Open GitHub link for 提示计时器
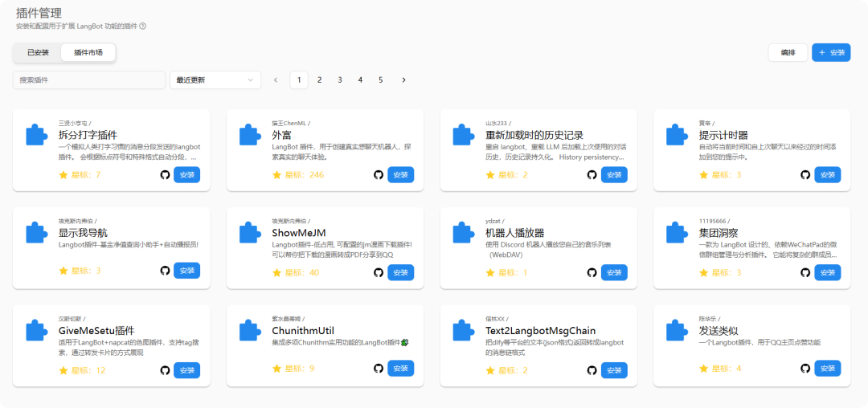The image size is (868, 408). pos(805,175)
